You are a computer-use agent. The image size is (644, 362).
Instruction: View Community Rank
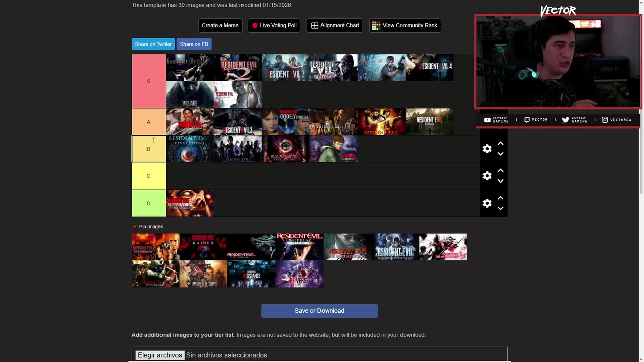[405, 25]
